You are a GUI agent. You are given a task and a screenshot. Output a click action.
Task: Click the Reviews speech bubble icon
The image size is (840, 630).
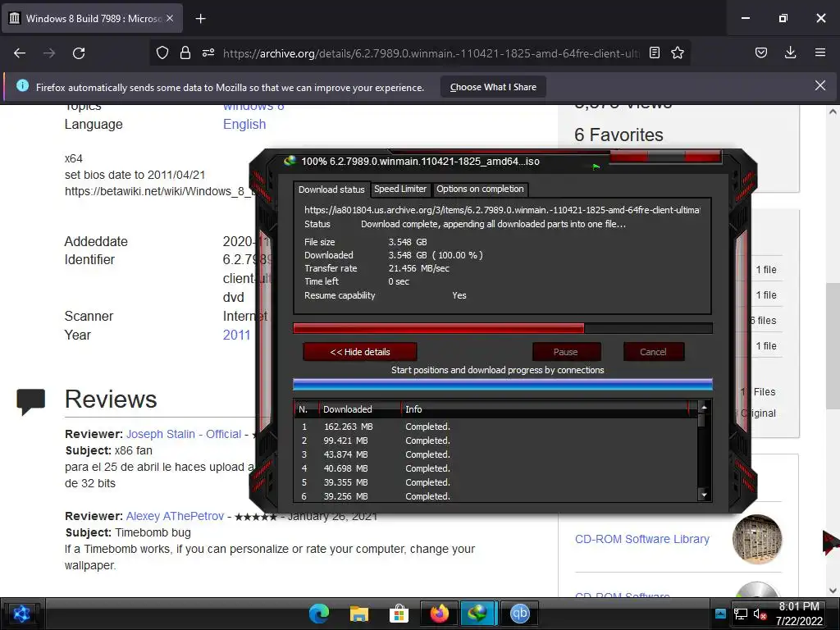pyautogui.click(x=30, y=401)
